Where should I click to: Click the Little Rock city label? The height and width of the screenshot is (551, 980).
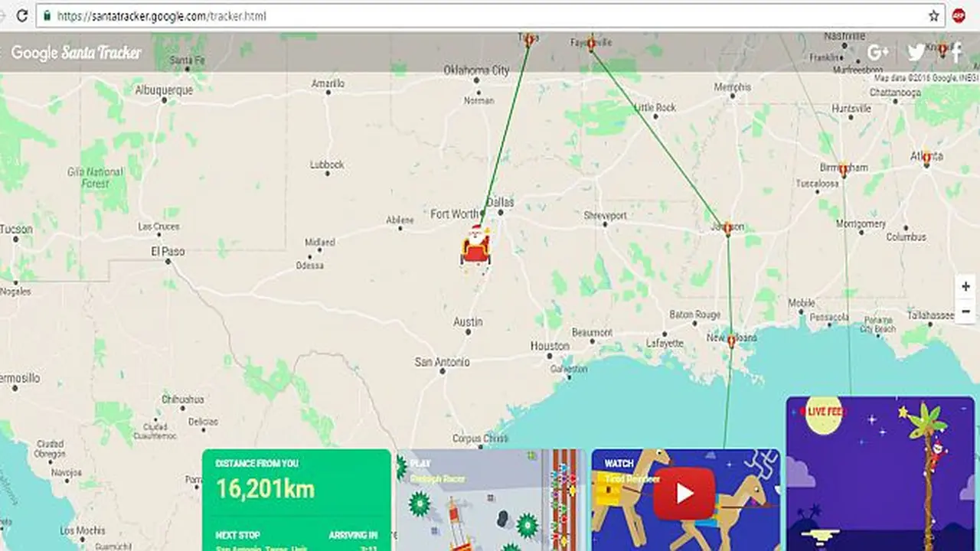[655, 108]
